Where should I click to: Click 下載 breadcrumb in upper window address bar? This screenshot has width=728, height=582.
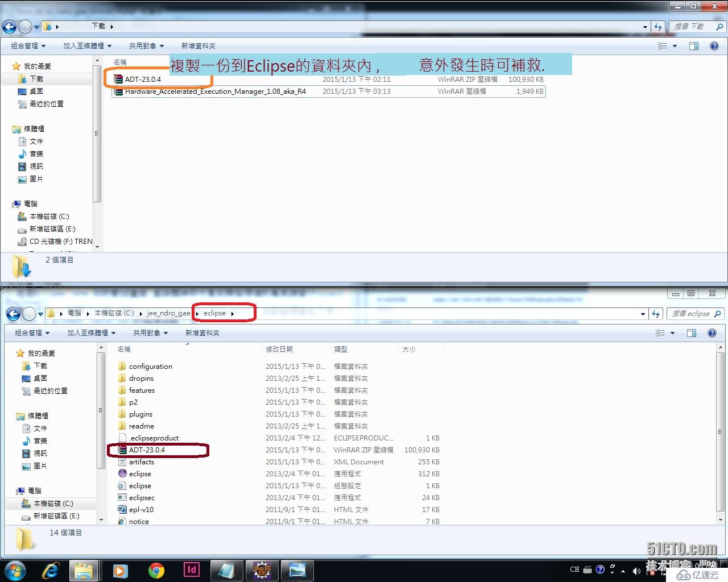point(98,26)
